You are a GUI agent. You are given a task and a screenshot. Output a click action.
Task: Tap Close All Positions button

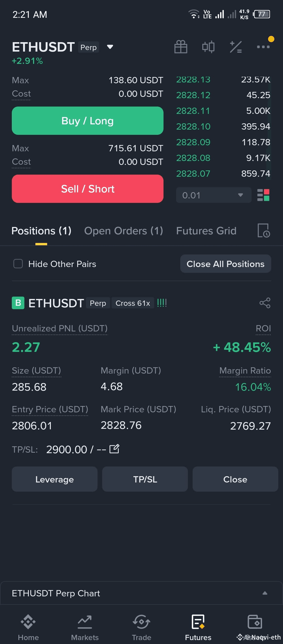click(226, 264)
